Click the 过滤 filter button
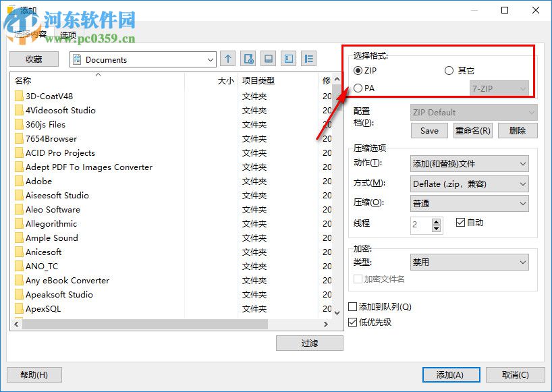The width and height of the screenshot is (552, 392). [x=308, y=343]
